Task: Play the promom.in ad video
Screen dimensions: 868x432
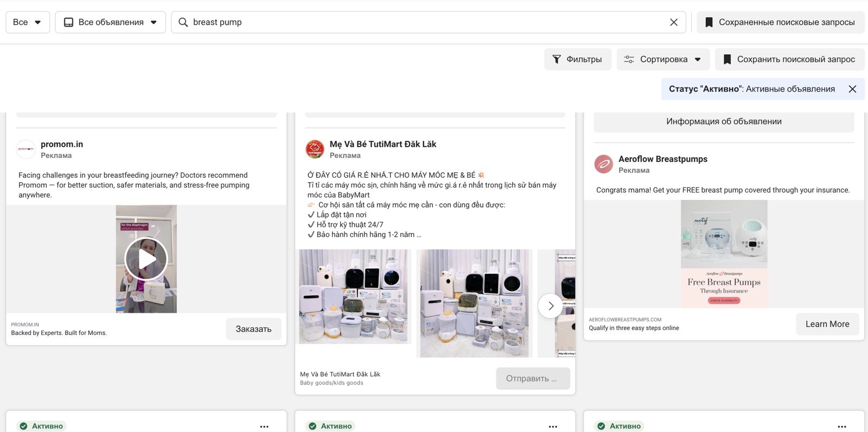Action: click(x=146, y=259)
